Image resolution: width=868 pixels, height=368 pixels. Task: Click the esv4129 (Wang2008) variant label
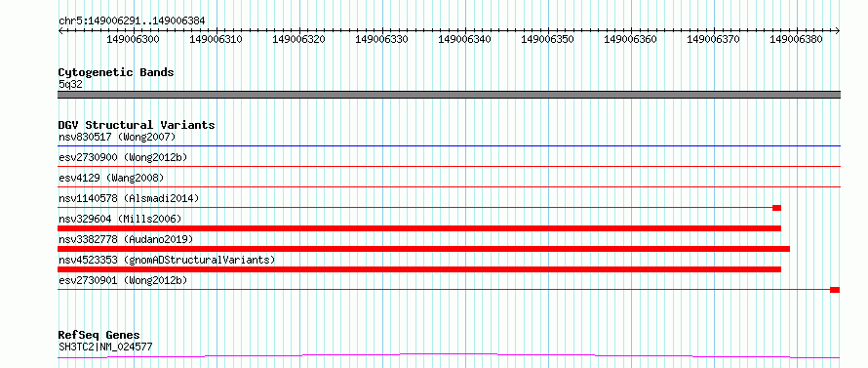coord(111,178)
